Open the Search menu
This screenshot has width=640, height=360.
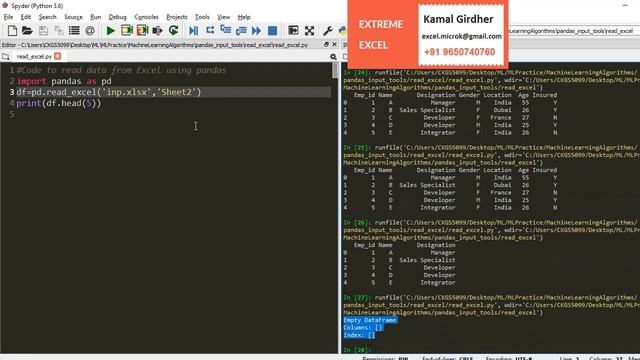coord(47,17)
